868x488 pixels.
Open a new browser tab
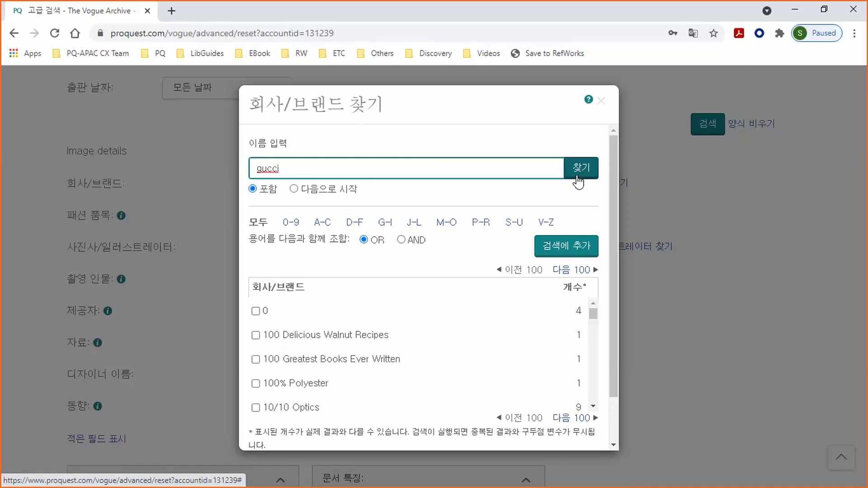click(x=171, y=11)
